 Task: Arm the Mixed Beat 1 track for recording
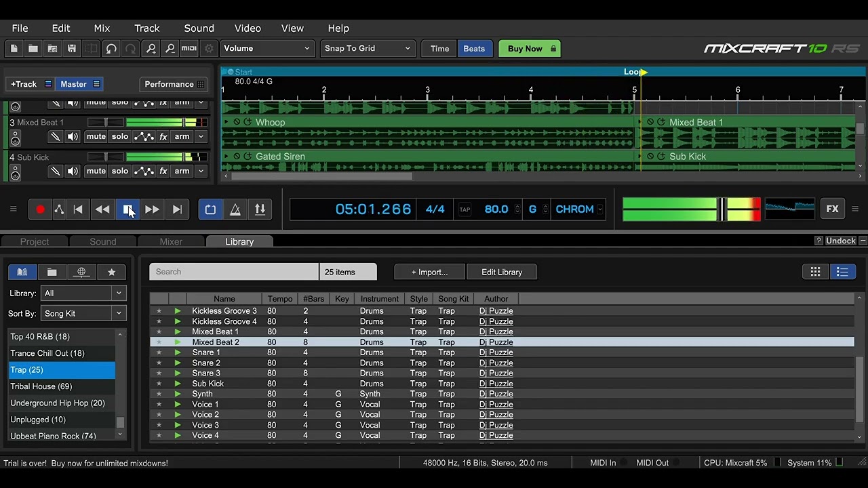182,137
